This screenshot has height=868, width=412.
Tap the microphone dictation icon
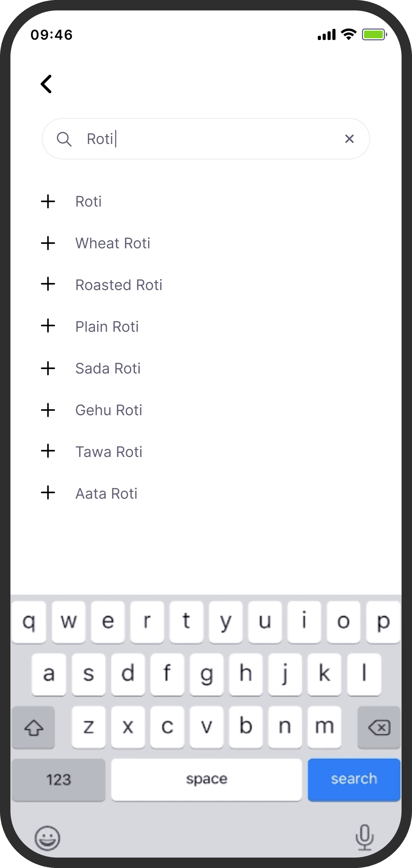coord(364,837)
